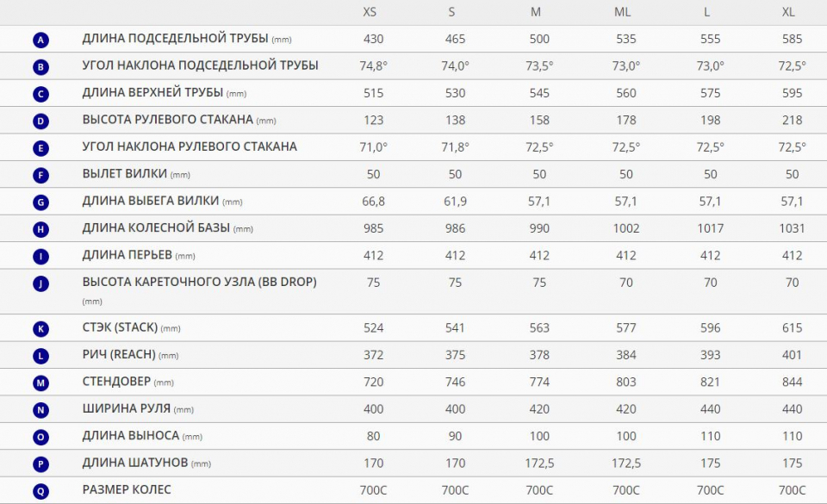Click the blue letter A circle icon
Image resolution: width=827 pixels, height=504 pixels.
(x=41, y=40)
